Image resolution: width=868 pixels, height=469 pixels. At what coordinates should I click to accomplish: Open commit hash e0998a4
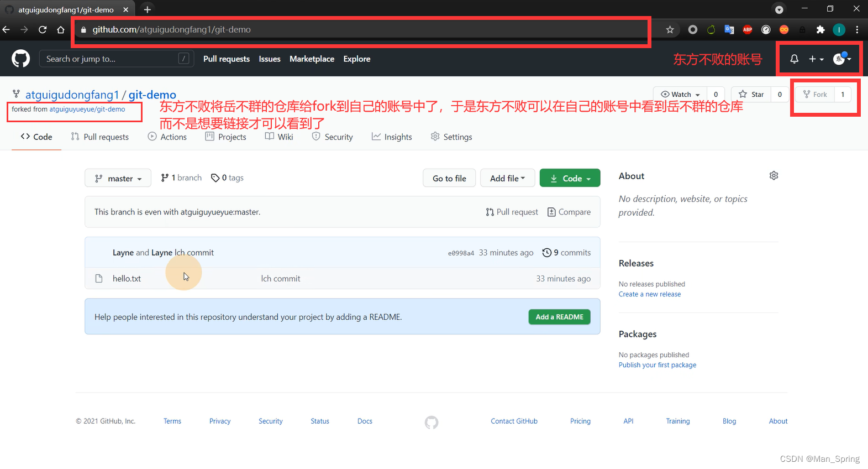point(461,253)
